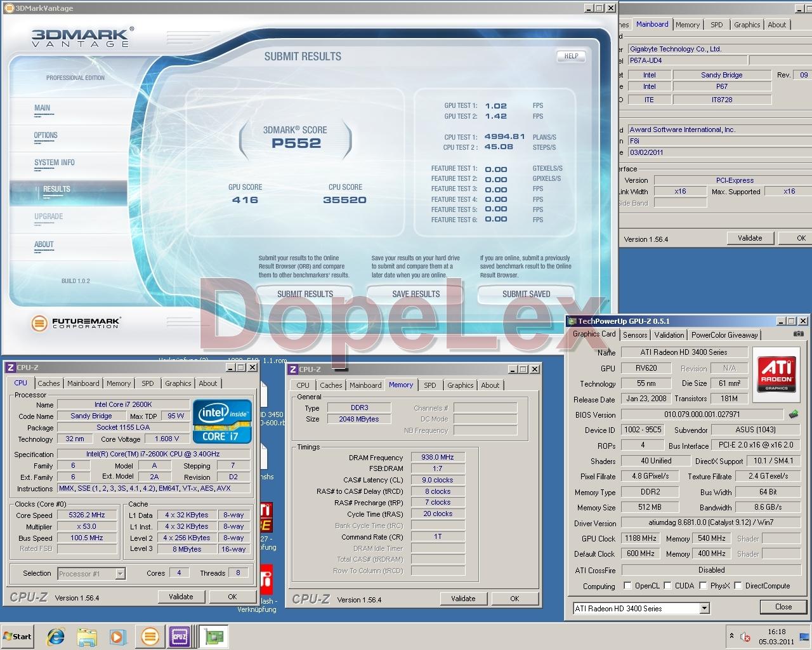Viewport: 812px width, 650px height.
Task: Open Internet Explorer from the taskbar
Action: point(56,637)
